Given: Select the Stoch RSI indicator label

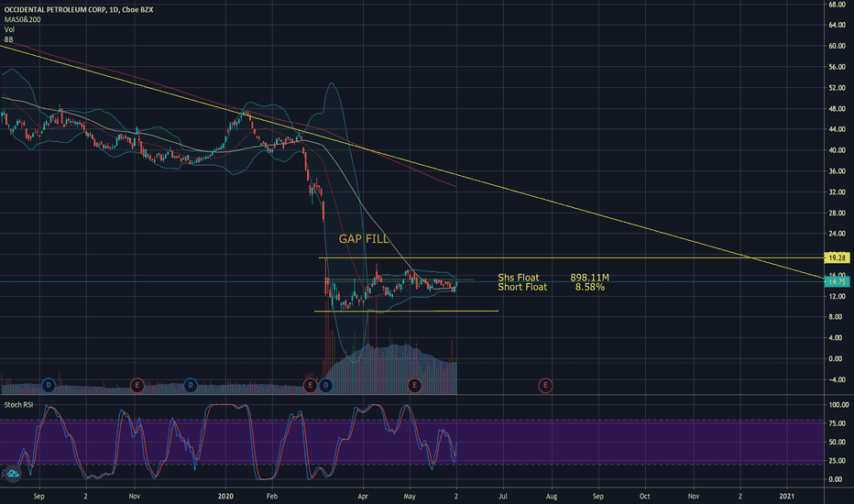Looking at the screenshot, I should (x=18, y=405).
